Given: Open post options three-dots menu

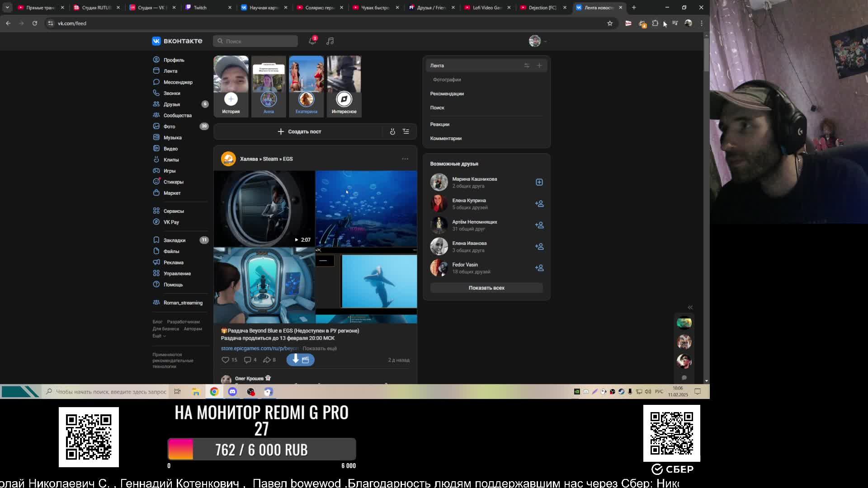Looking at the screenshot, I should pyautogui.click(x=405, y=159).
